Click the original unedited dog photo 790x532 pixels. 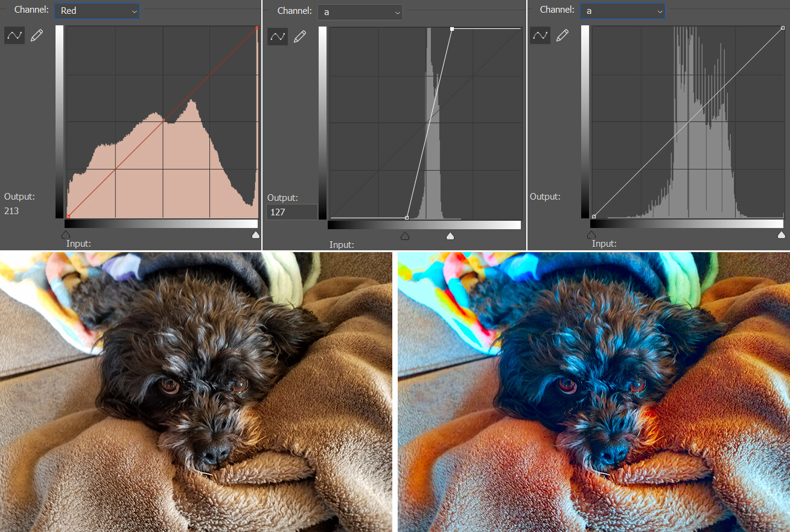(x=196, y=392)
